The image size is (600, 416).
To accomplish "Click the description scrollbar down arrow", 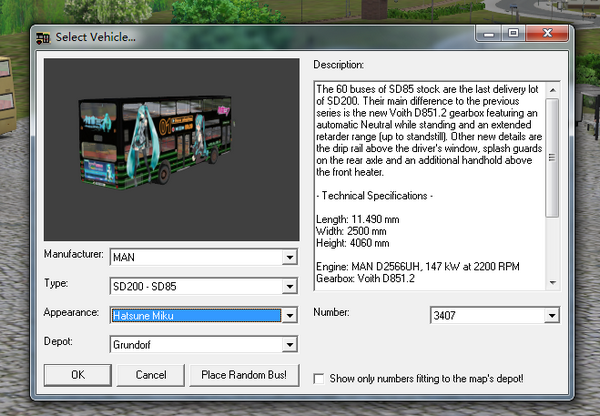I will [552, 283].
